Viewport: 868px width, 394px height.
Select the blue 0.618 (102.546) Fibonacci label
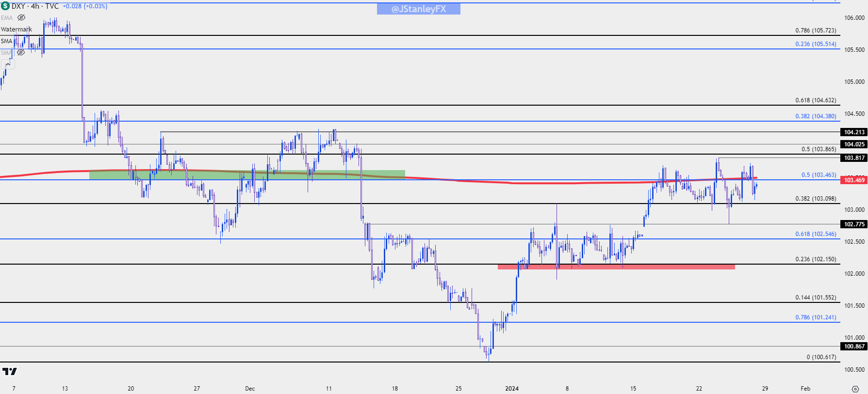pos(816,234)
